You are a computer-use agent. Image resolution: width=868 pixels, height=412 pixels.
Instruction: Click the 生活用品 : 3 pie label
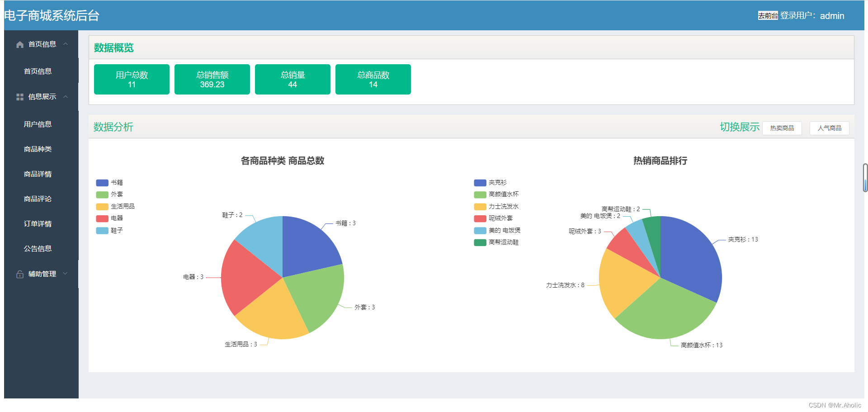(241, 344)
